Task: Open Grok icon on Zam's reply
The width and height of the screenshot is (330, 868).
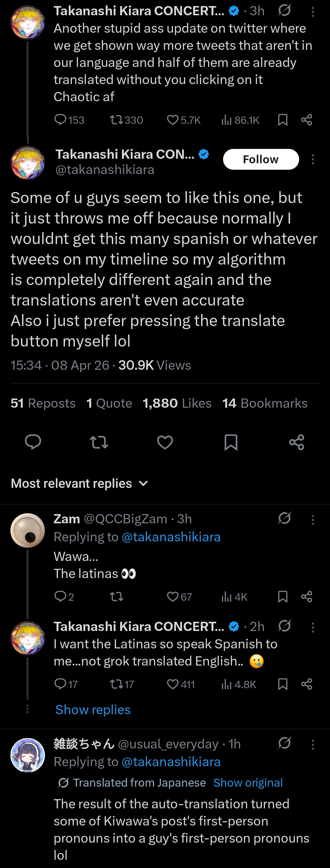Action: 284,518
